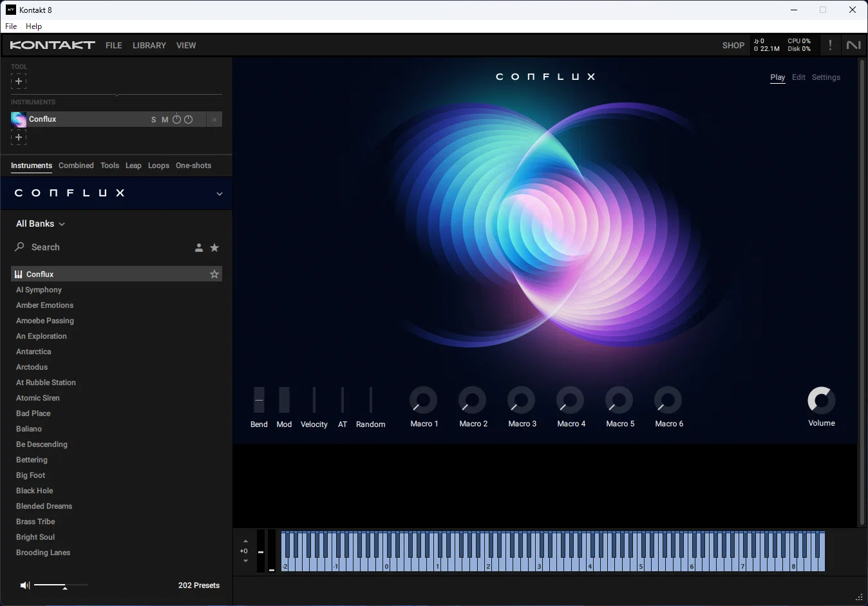Turn the Macro 1 knob
Viewport: 868px width, 606px height.
point(424,400)
